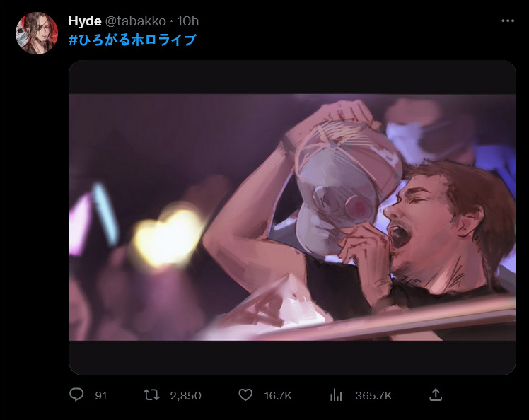Retweet the post using the arrows icon
This screenshot has width=529, height=420.
pyautogui.click(x=151, y=395)
